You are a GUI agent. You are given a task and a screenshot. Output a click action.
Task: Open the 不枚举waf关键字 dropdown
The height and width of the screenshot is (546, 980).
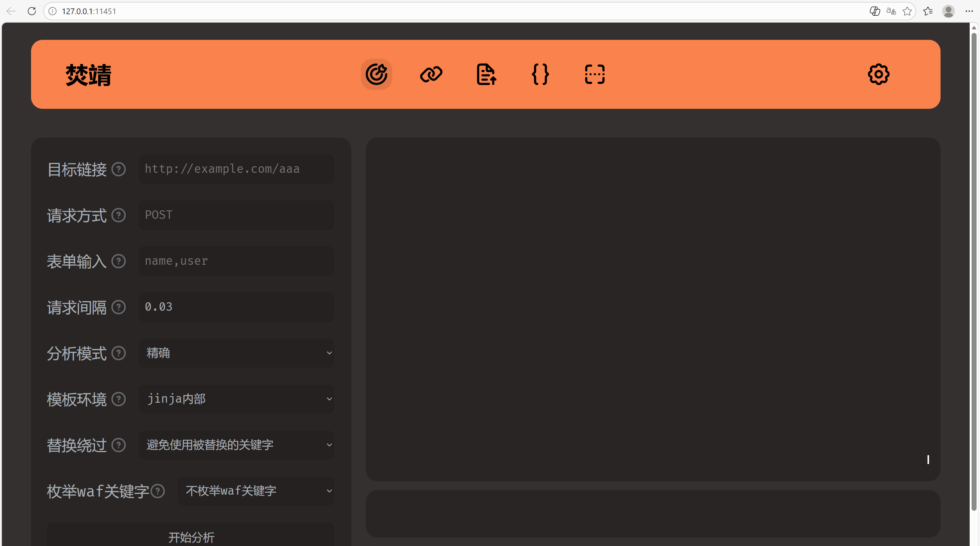256,491
